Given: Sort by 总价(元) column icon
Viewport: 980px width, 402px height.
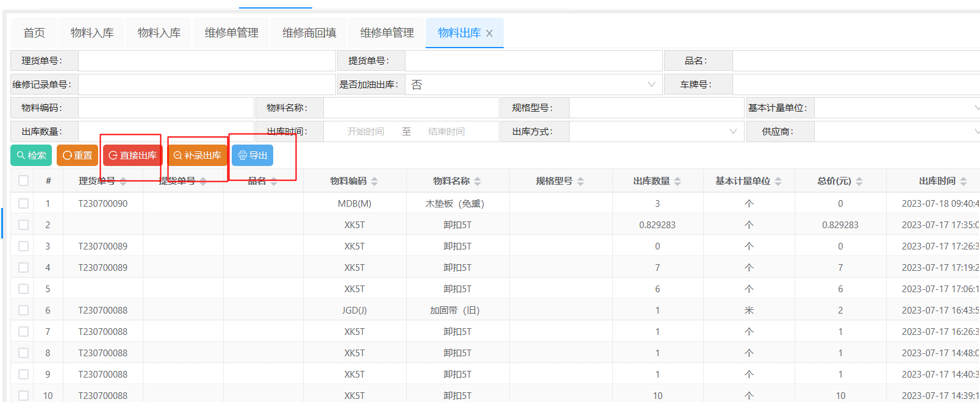Looking at the screenshot, I should click(x=859, y=181).
